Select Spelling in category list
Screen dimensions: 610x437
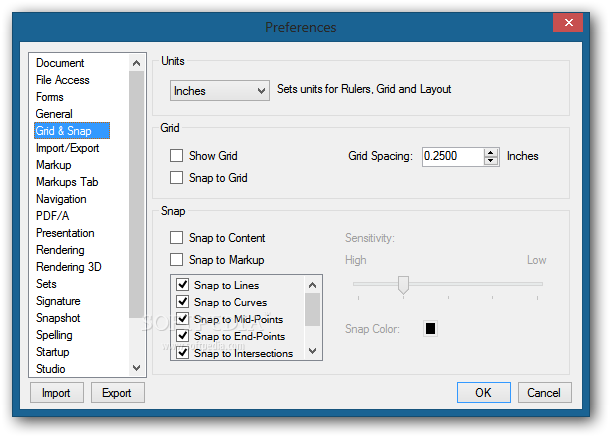click(54, 335)
